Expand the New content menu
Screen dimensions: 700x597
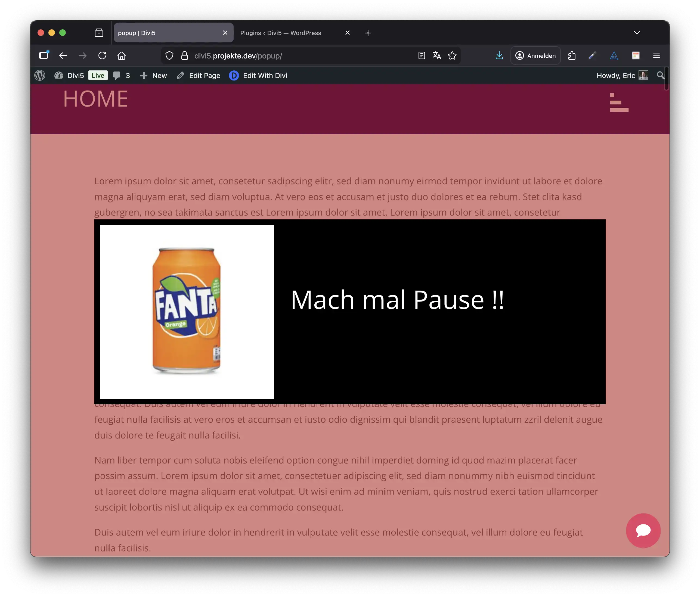pos(154,76)
